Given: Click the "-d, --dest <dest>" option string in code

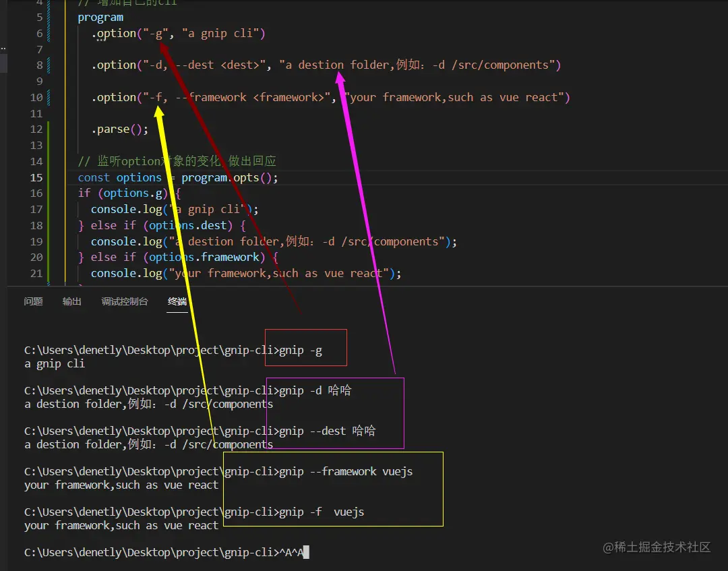Looking at the screenshot, I should 204,65.
